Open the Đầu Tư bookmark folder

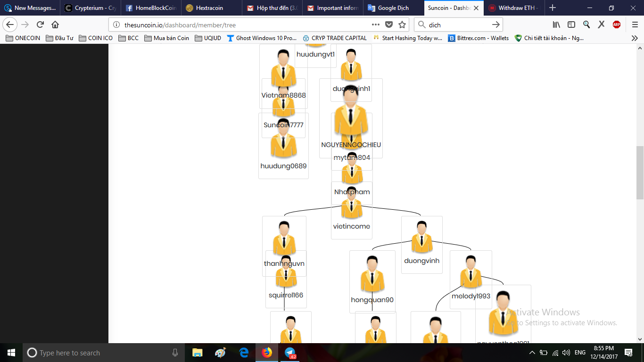[59, 38]
